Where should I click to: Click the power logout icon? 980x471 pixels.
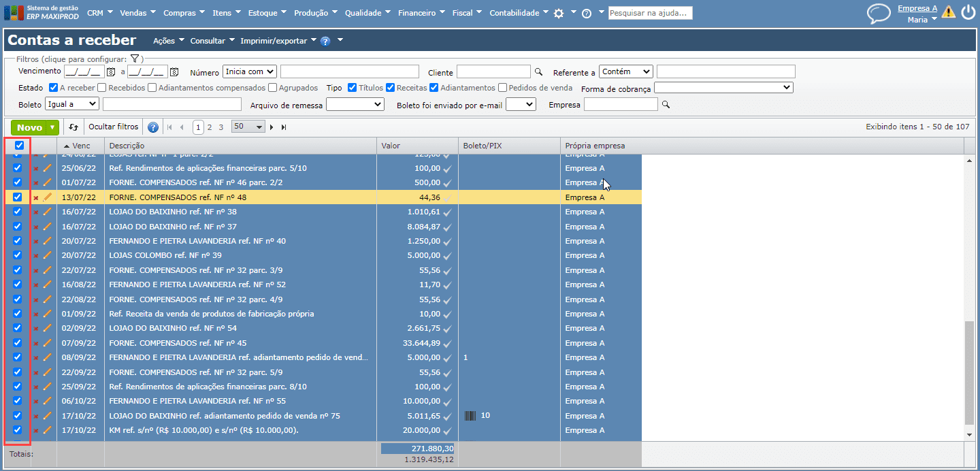[x=968, y=12]
